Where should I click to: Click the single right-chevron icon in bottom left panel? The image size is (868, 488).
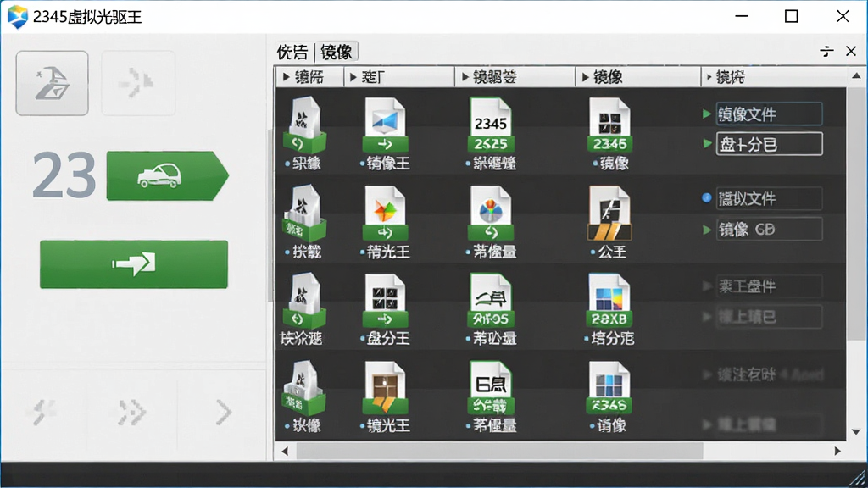coord(224,413)
